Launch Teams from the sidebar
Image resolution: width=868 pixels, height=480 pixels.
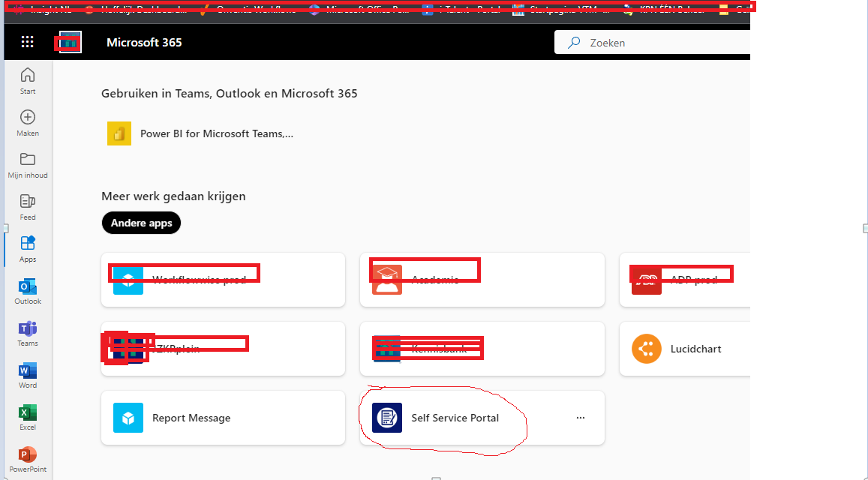pyautogui.click(x=28, y=333)
